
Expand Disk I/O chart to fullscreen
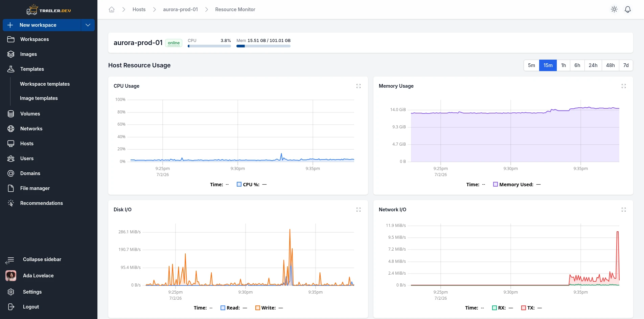(359, 210)
